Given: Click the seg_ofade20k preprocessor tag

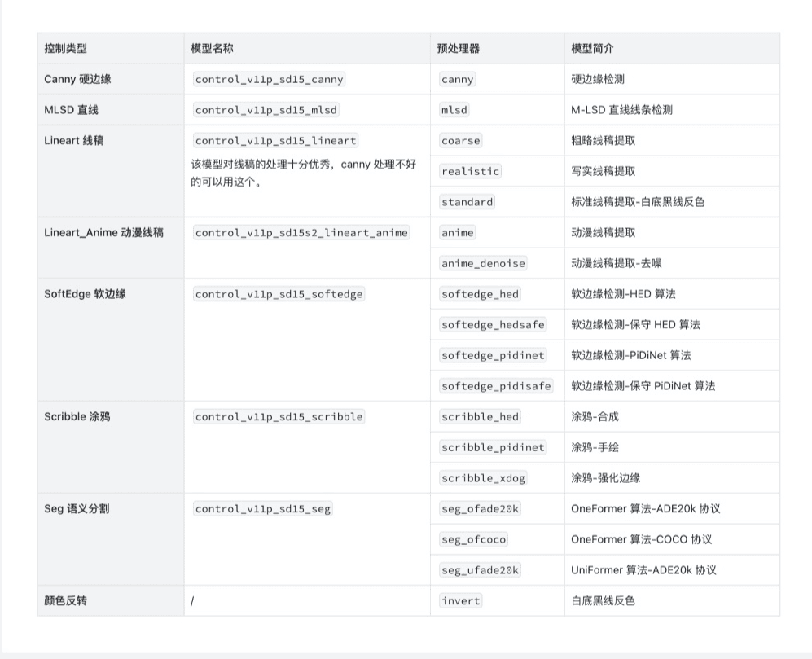Looking at the screenshot, I should (480, 509).
